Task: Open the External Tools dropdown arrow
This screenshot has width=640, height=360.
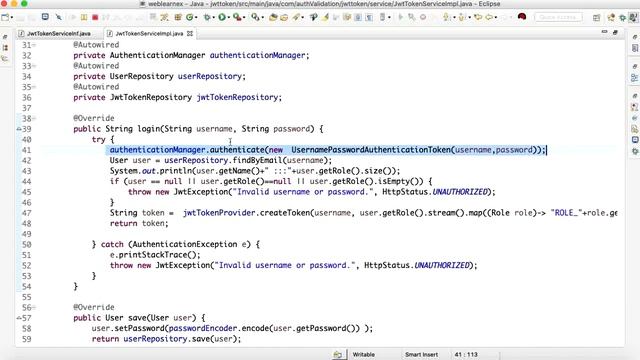Action: pyautogui.click(x=262, y=18)
